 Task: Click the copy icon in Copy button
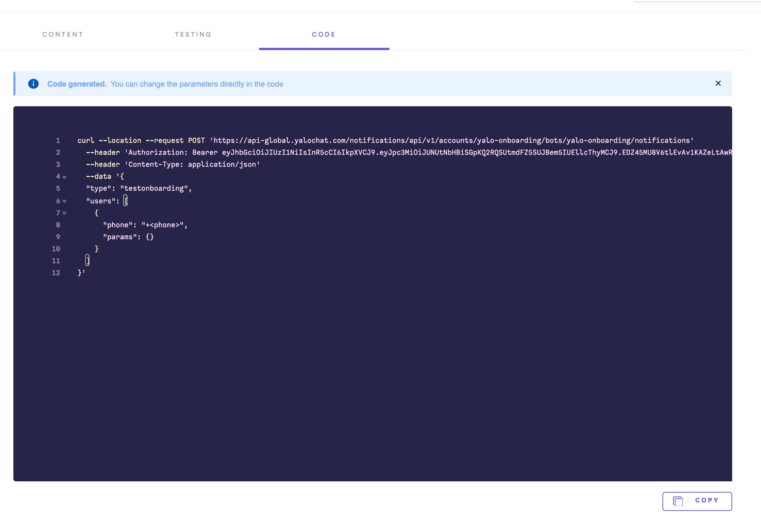coord(678,501)
